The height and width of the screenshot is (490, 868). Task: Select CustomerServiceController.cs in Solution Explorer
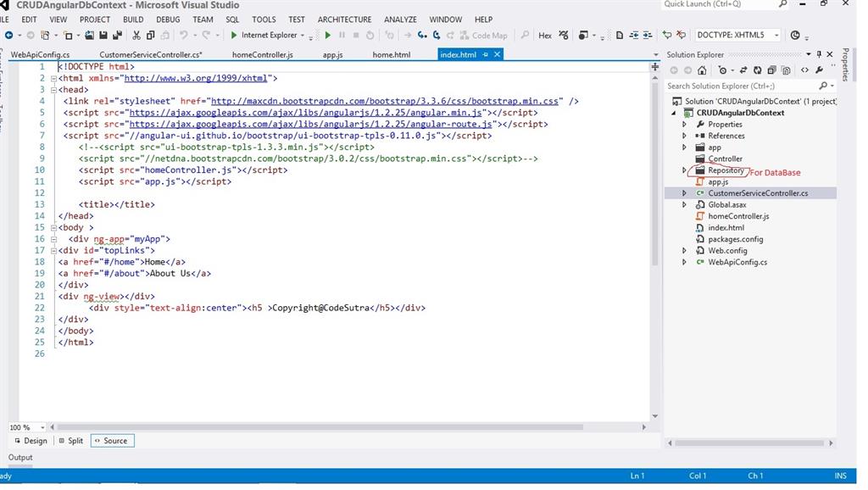point(758,193)
